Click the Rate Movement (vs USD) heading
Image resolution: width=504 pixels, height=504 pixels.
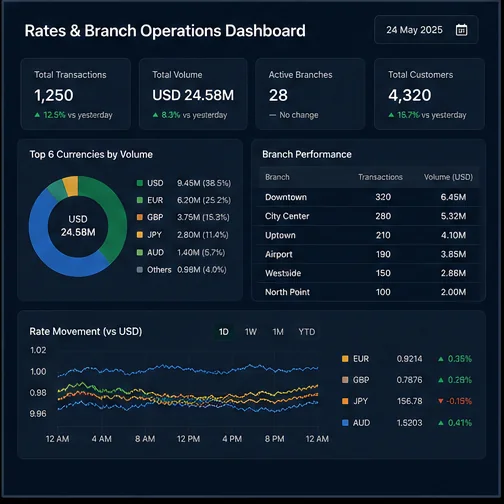click(x=86, y=332)
